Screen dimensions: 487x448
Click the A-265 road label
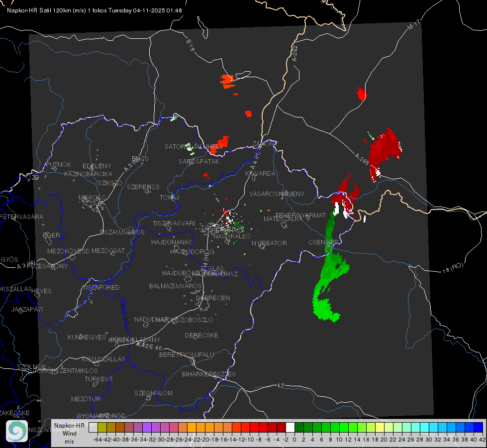(362, 159)
